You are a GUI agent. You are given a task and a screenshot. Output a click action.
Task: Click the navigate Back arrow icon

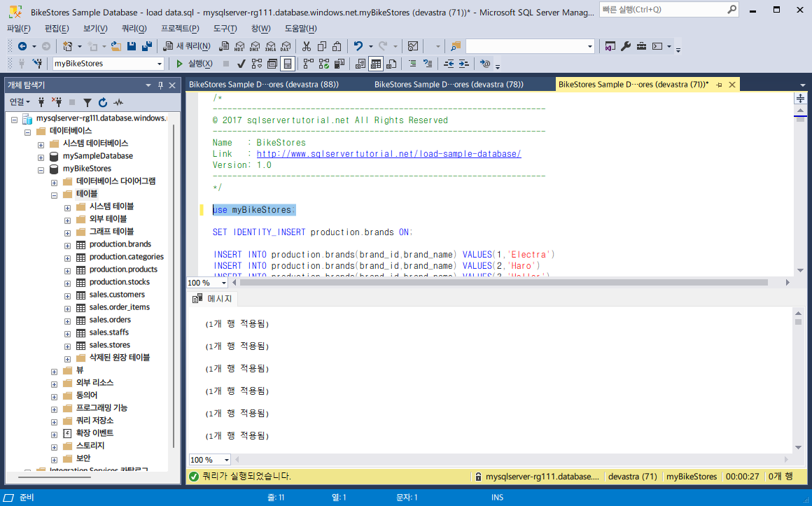tap(22, 47)
